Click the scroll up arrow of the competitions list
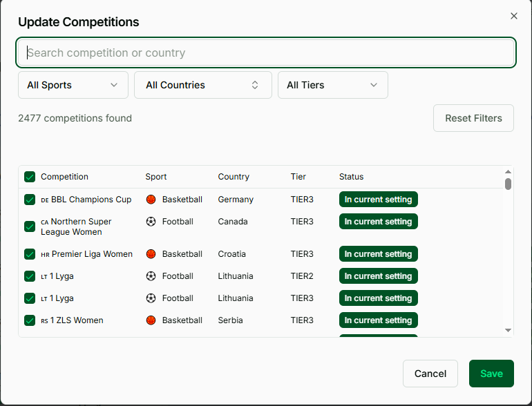Image resolution: width=532 pixels, height=406 pixels. click(508, 172)
